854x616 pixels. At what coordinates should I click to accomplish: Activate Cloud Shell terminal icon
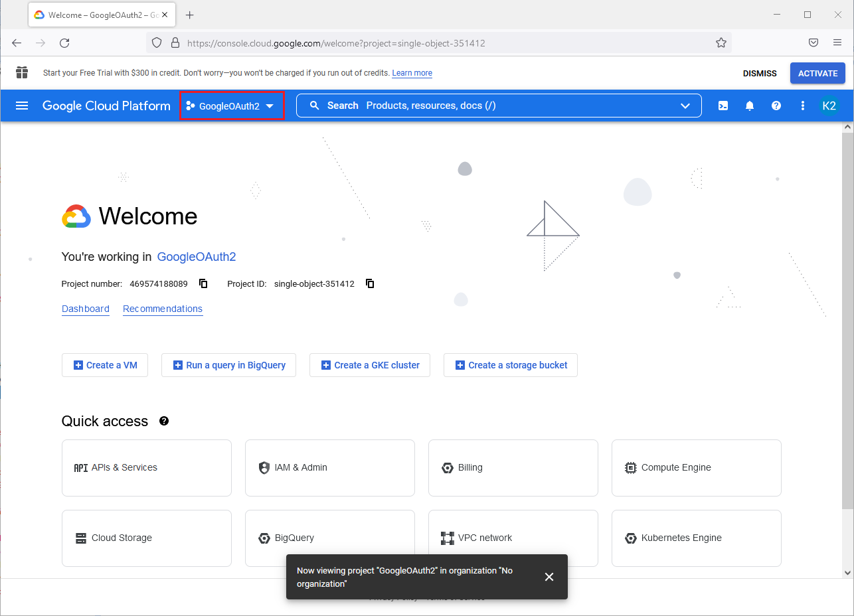point(723,106)
